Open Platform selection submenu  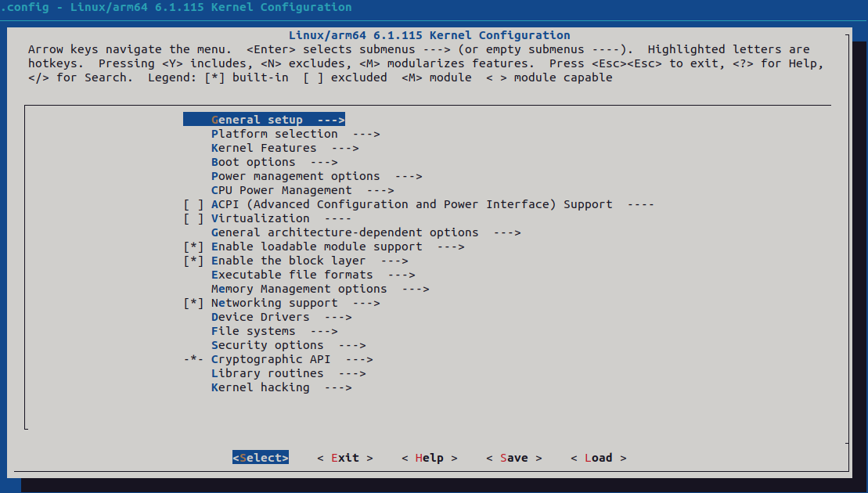tap(296, 134)
